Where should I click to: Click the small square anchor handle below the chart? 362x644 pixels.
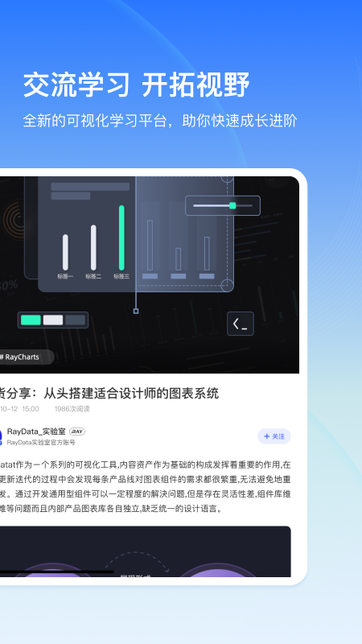pyautogui.click(x=136, y=311)
